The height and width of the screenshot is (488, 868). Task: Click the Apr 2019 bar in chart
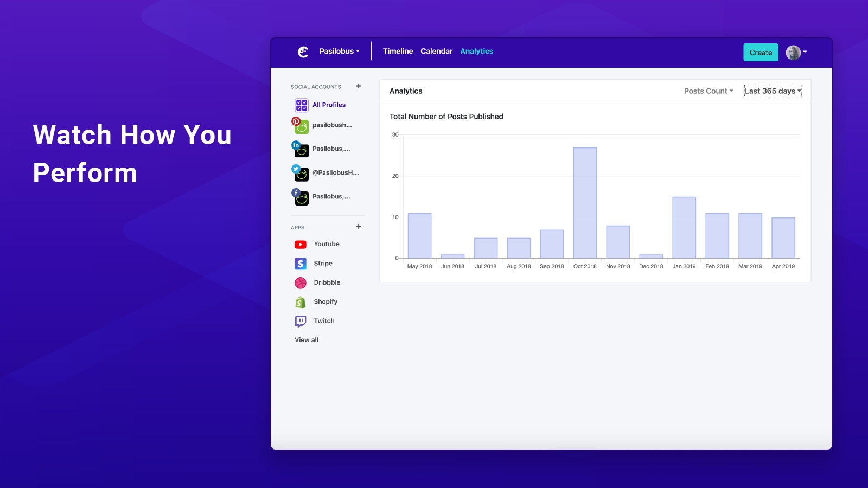click(x=783, y=238)
